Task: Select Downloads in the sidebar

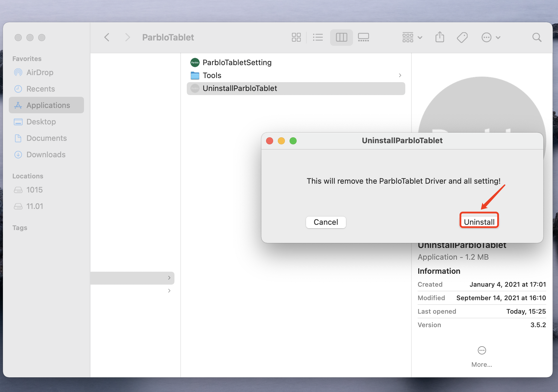Action: coord(46,155)
